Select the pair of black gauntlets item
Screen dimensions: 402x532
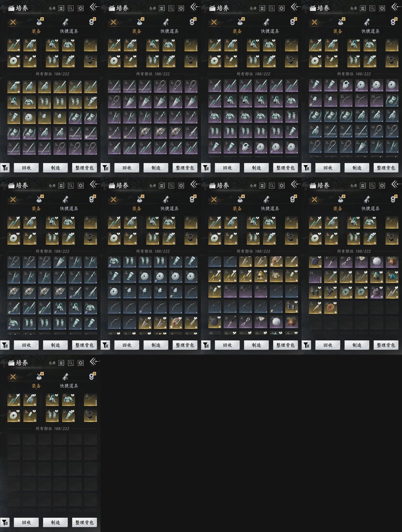(x=315, y=292)
